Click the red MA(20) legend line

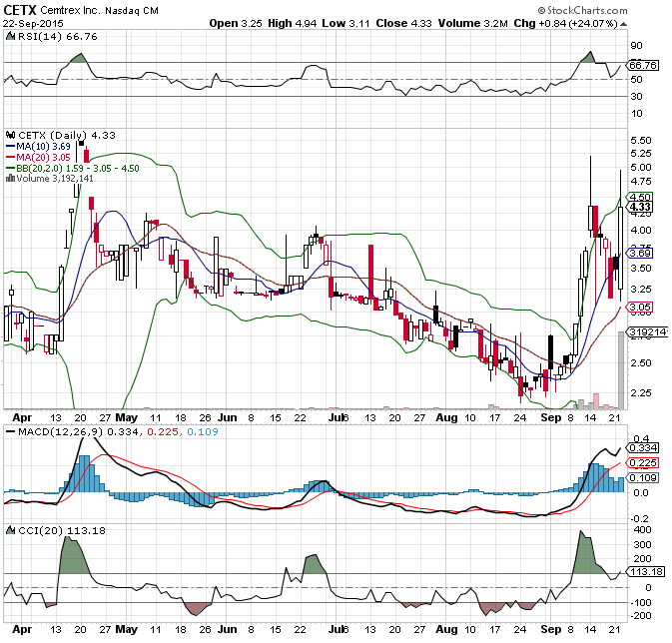tap(10, 158)
